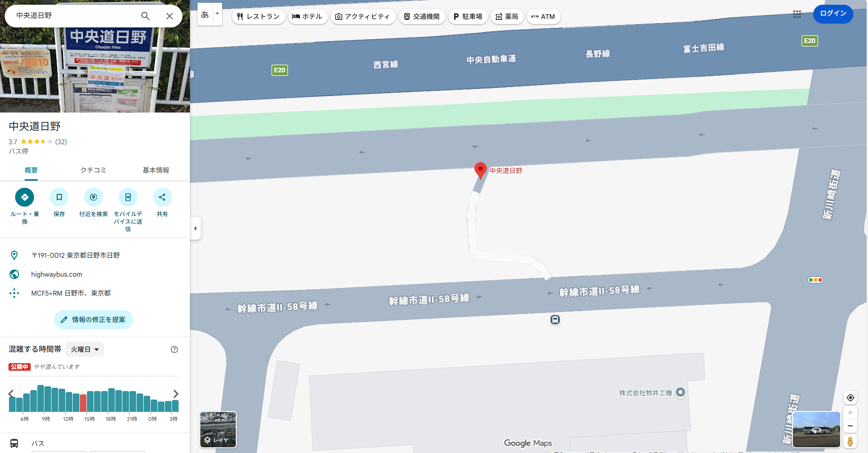
Task: Toggle the レイヤ layers thumbnail
Action: pos(218,429)
